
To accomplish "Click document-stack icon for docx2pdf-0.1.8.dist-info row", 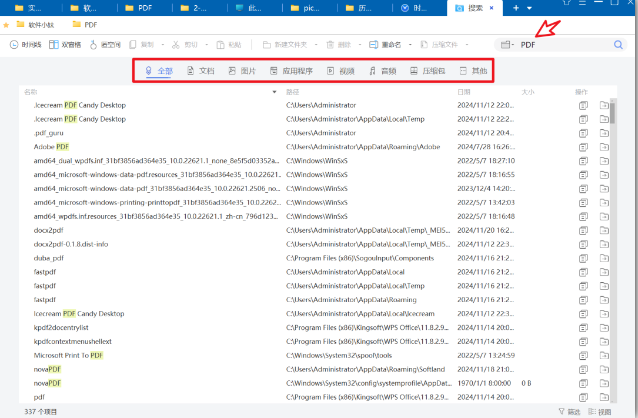I will [583, 244].
